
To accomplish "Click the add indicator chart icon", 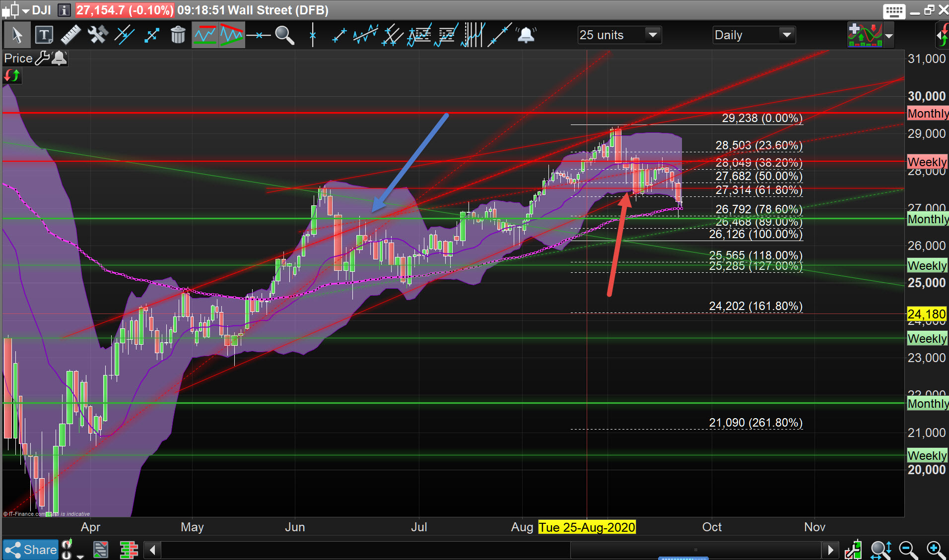I will pyautogui.click(x=865, y=35).
